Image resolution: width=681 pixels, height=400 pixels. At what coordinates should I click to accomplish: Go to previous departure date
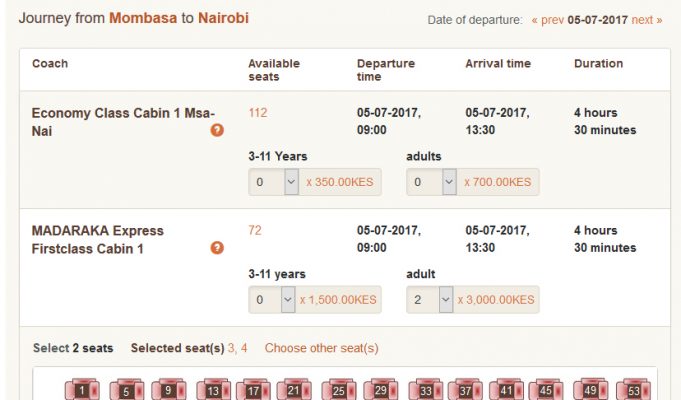coord(548,20)
